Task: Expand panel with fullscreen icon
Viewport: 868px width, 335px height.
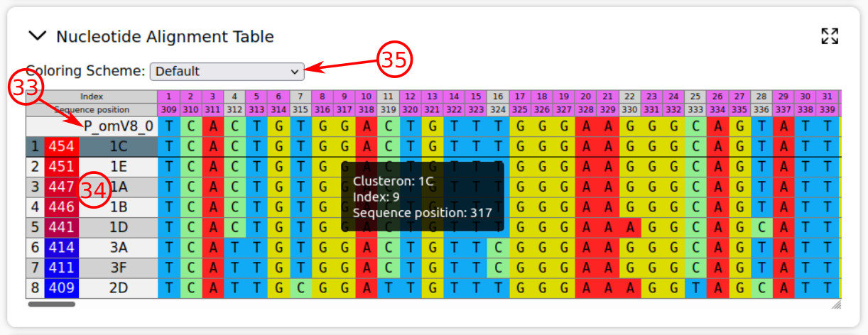Action: coord(829,36)
